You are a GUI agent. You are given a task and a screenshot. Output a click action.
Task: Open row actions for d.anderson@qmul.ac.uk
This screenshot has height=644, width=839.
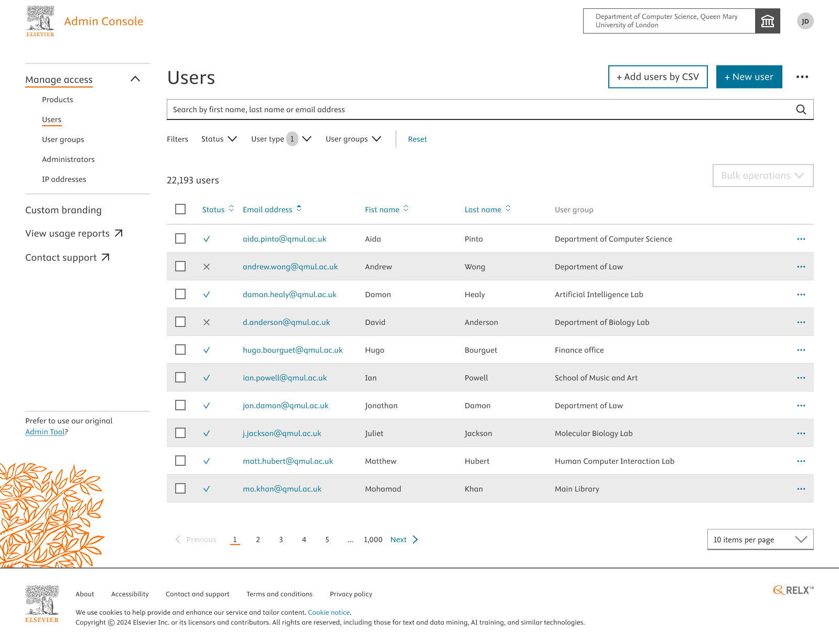[801, 322]
